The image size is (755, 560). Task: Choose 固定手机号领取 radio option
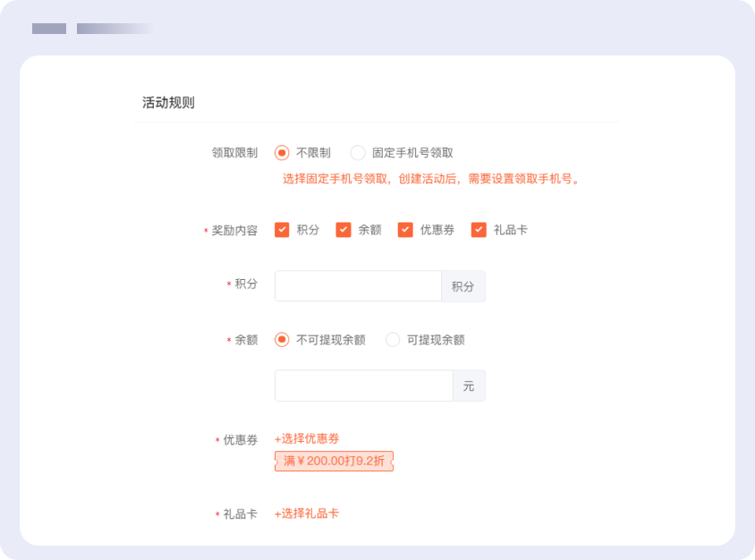(358, 153)
